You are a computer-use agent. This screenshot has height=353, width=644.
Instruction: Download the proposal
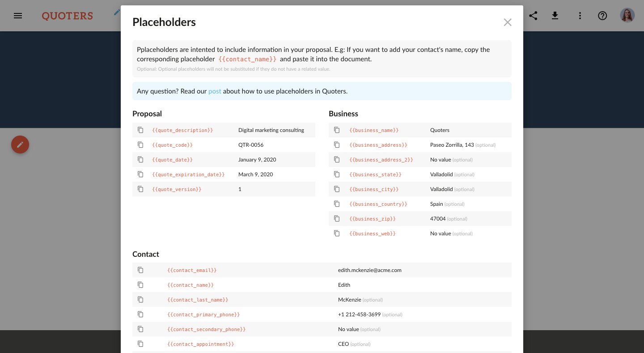coord(555,15)
